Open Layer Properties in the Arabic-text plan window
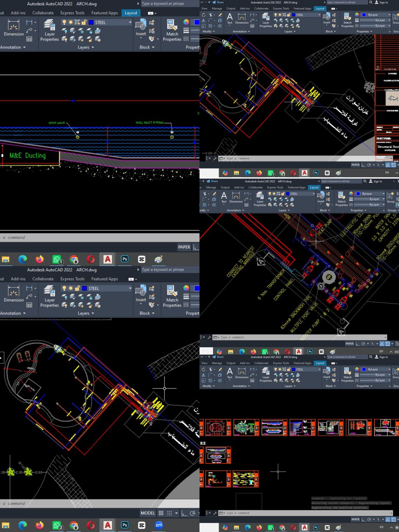399x532 pixels. pyautogui.click(x=266, y=20)
